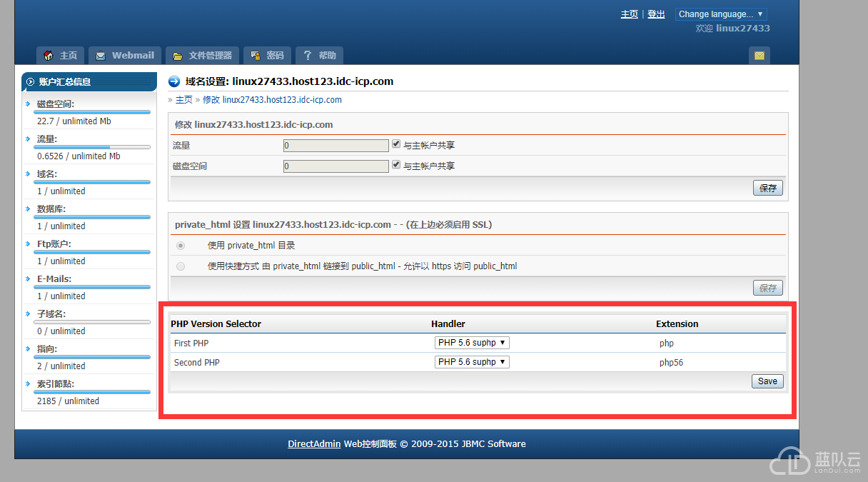The width and height of the screenshot is (868, 482).
Task: Click the file manager folder icon
Action: pyautogui.click(x=178, y=56)
